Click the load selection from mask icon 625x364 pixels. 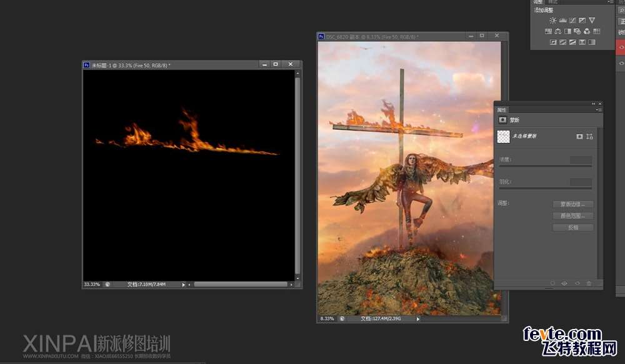pyautogui.click(x=552, y=283)
